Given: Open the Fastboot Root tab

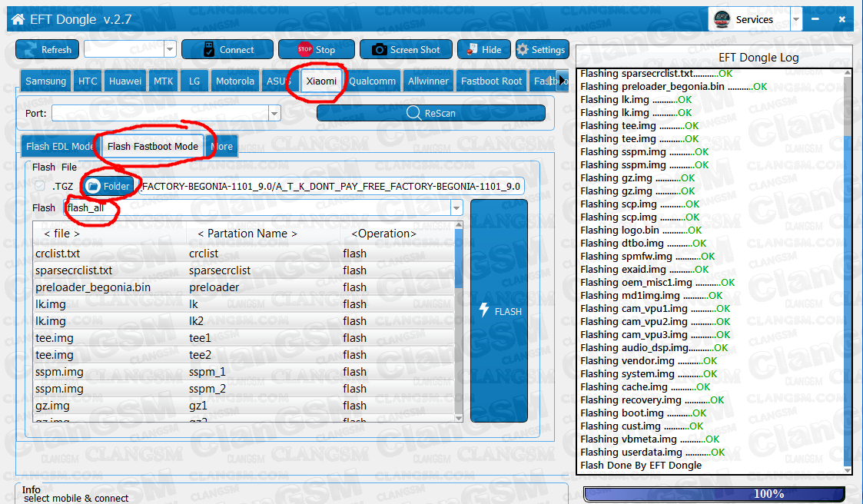Looking at the screenshot, I should click(x=492, y=81).
